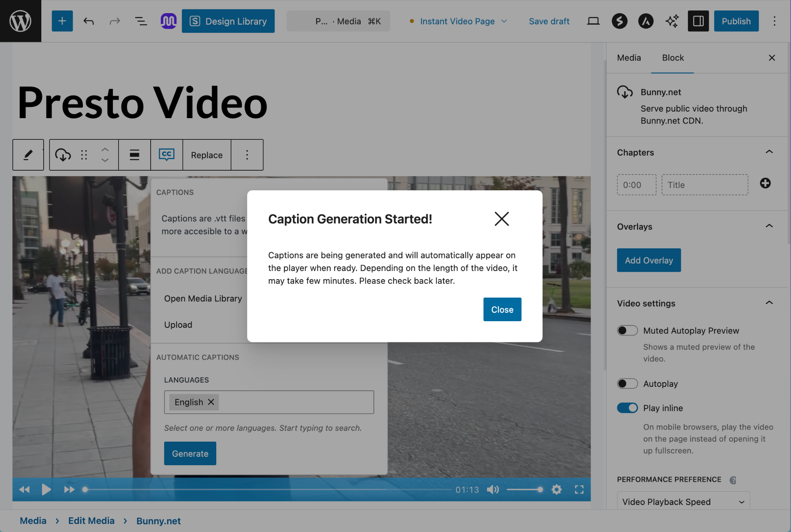Select the Block tab

click(673, 58)
